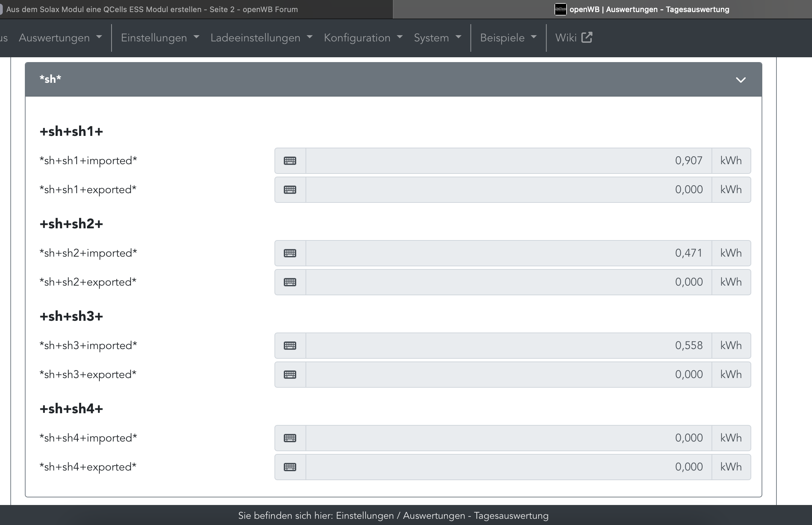The width and height of the screenshot is (812, 525).
Task: Select the openWB Tagesauswertung browser tab
Action: pos(642,9)
